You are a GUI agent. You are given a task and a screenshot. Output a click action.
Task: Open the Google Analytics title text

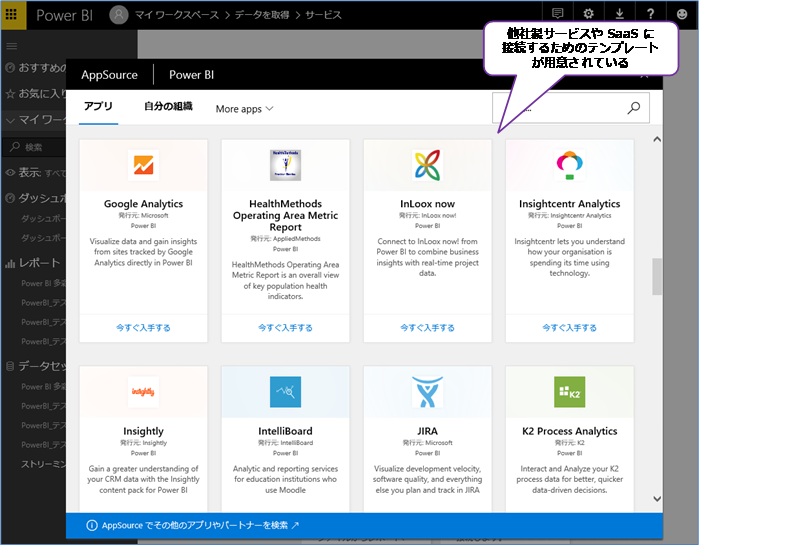(x=143, y=204)
